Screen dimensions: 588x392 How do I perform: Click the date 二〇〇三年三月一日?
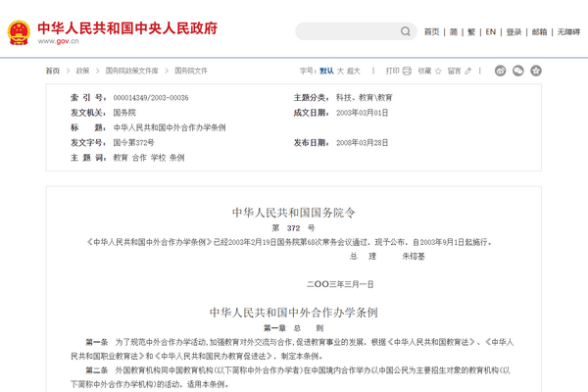340,284
